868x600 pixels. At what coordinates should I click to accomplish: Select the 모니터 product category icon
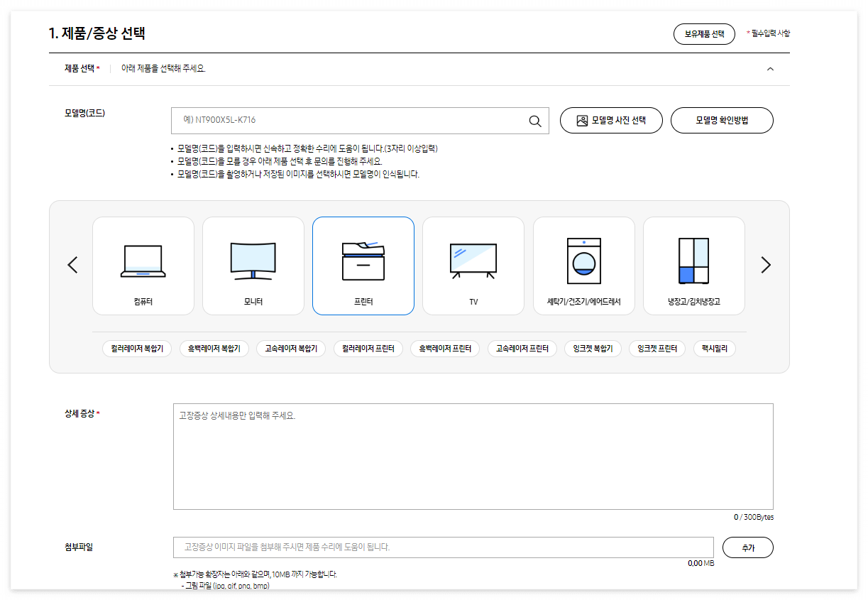pos(253,265)
